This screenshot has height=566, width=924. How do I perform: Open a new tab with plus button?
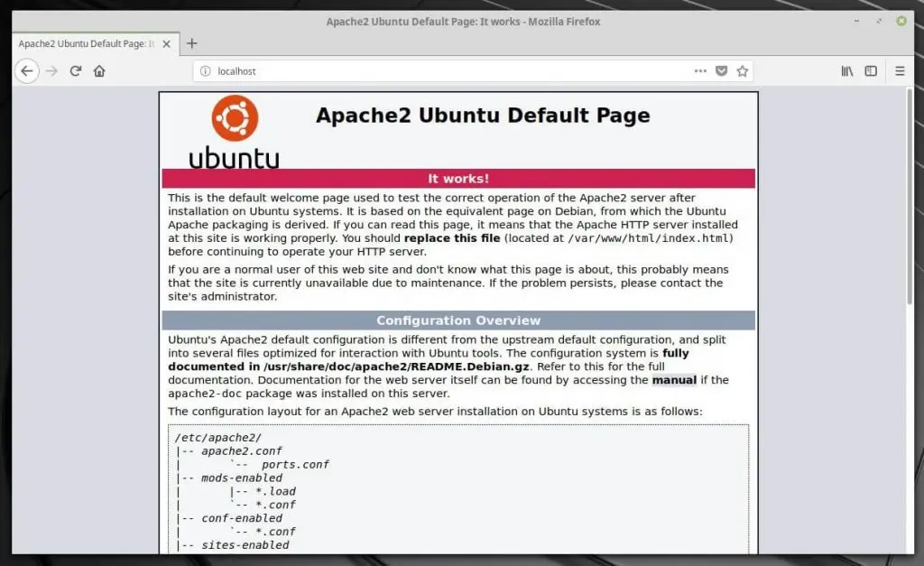click(x=191, y=43)
